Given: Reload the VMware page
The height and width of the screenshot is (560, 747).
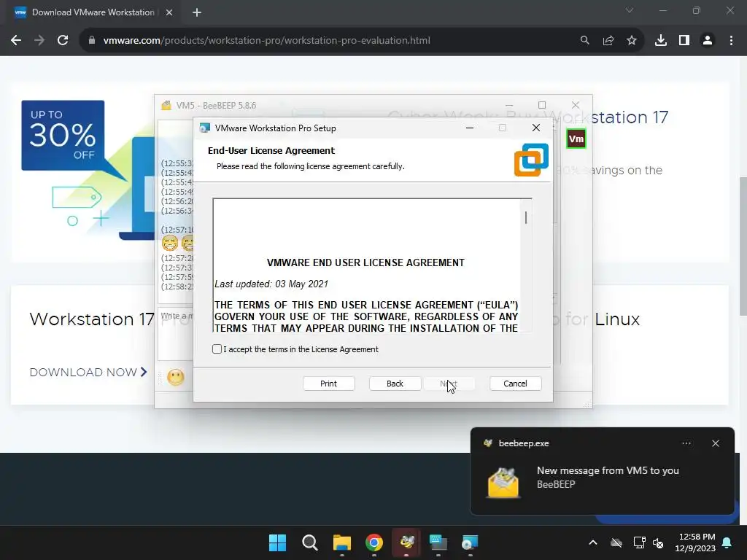Looking at the screenshot, I should click(63, 41).
